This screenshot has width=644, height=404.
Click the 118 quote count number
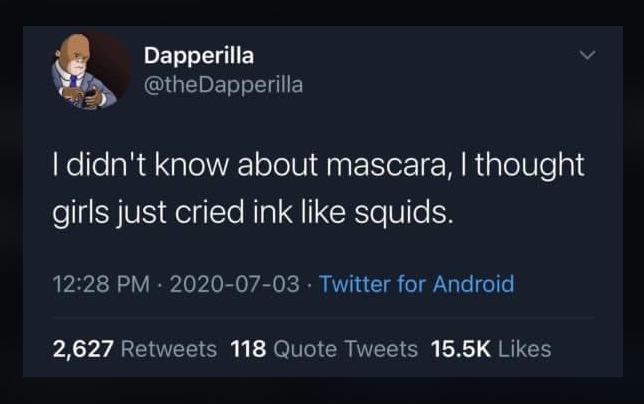pos(247,349)
